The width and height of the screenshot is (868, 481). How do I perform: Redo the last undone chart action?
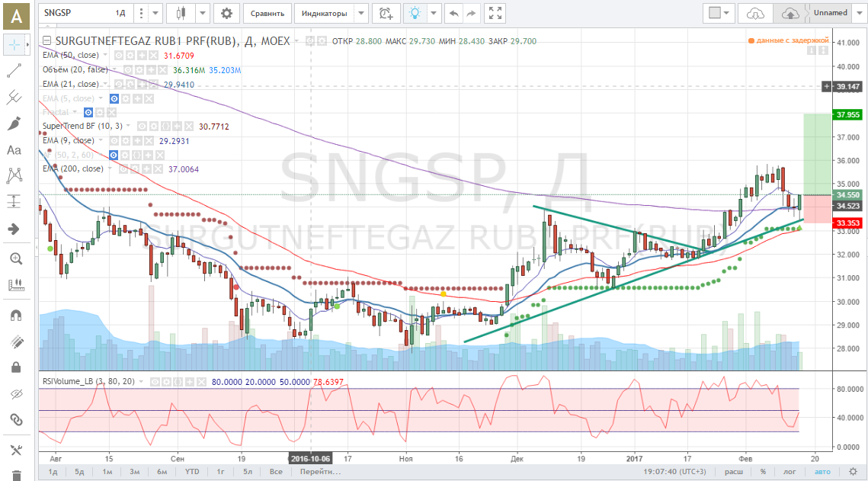pos(471,13)
